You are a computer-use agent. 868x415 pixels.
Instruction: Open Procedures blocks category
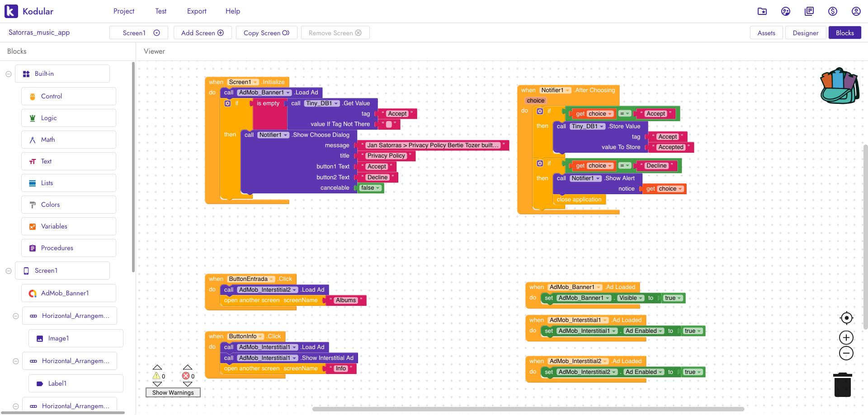click(x=69, y=248)
